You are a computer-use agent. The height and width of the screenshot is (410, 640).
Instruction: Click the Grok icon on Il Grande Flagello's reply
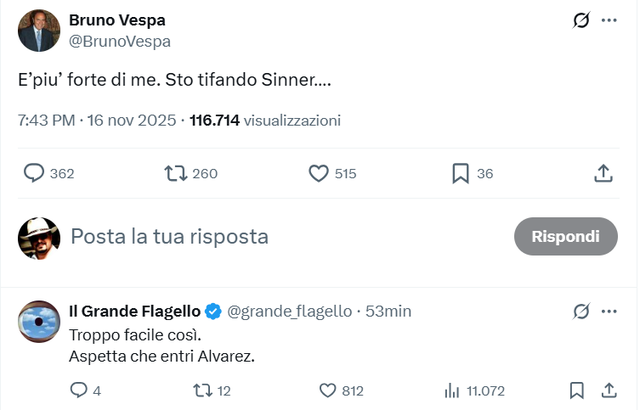pyautogui.click(x=580, y=311)
